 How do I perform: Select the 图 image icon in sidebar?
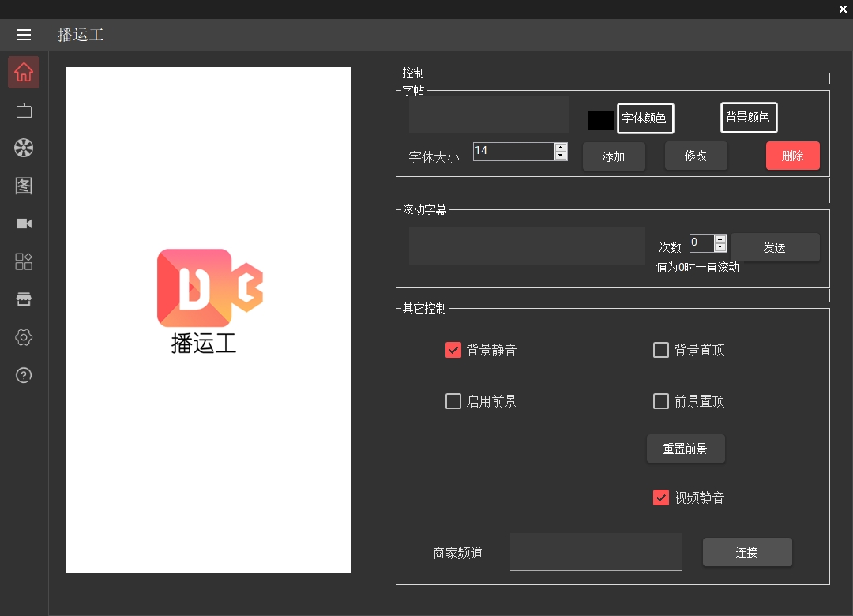[24, 186]
